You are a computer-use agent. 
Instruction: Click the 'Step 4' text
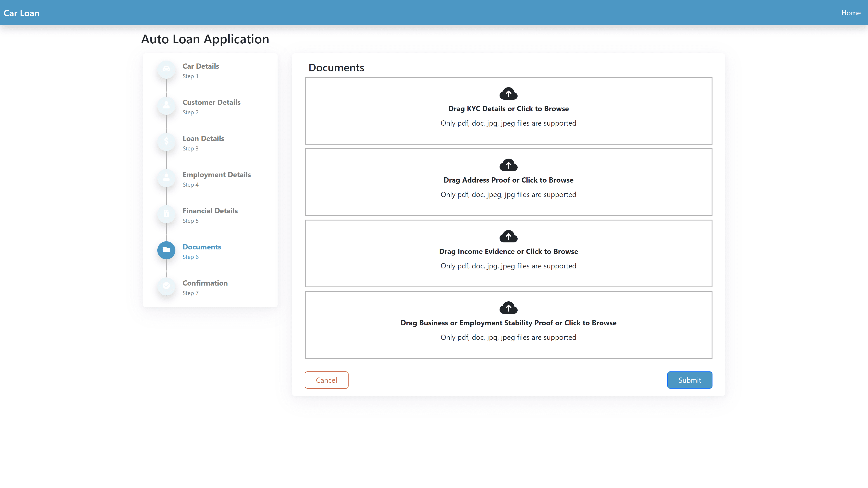click(190, 185)
